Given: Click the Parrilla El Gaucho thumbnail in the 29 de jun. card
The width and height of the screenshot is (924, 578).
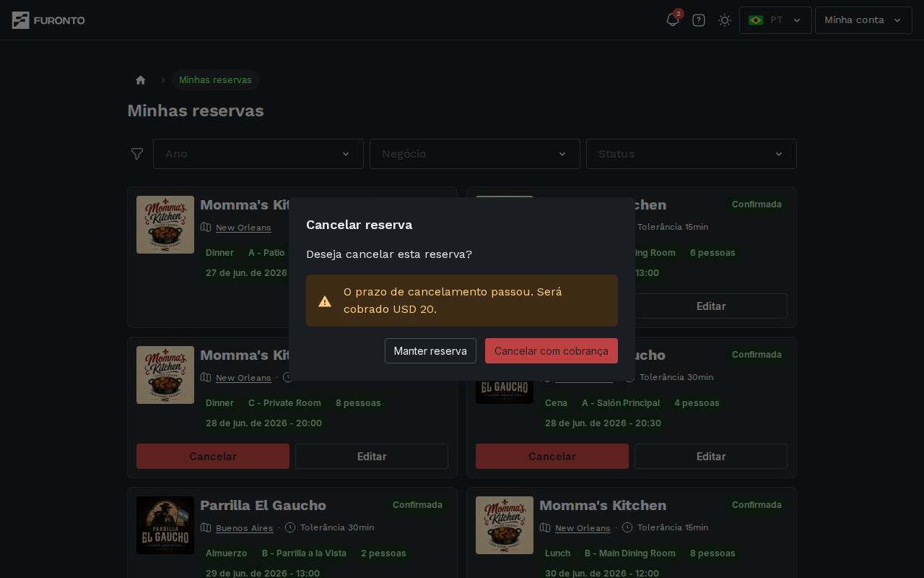Looking at the screenshot, I should (165, 525).
